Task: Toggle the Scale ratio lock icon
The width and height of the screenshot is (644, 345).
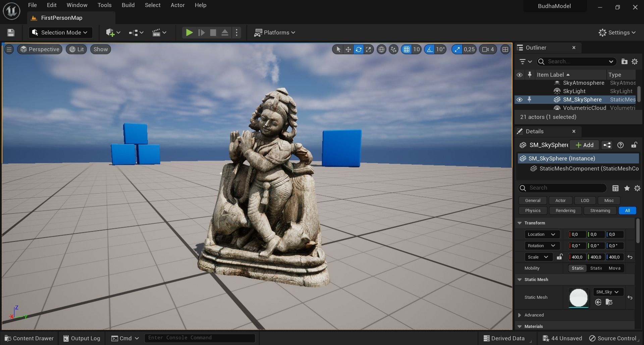Action: coord(559,257)
